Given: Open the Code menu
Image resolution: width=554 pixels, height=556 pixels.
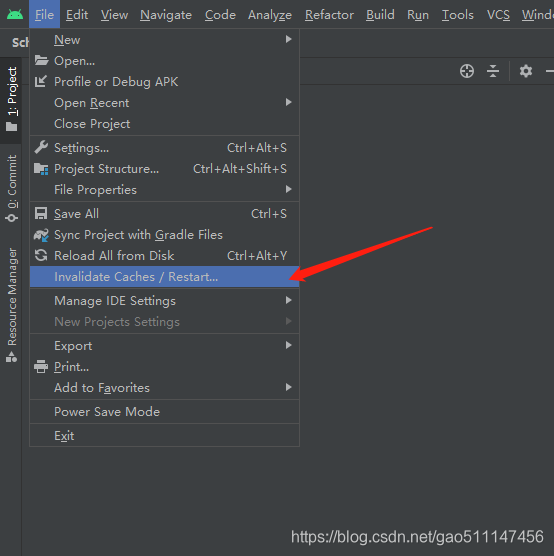Looking at the screenshot, I should pos(220,15).
